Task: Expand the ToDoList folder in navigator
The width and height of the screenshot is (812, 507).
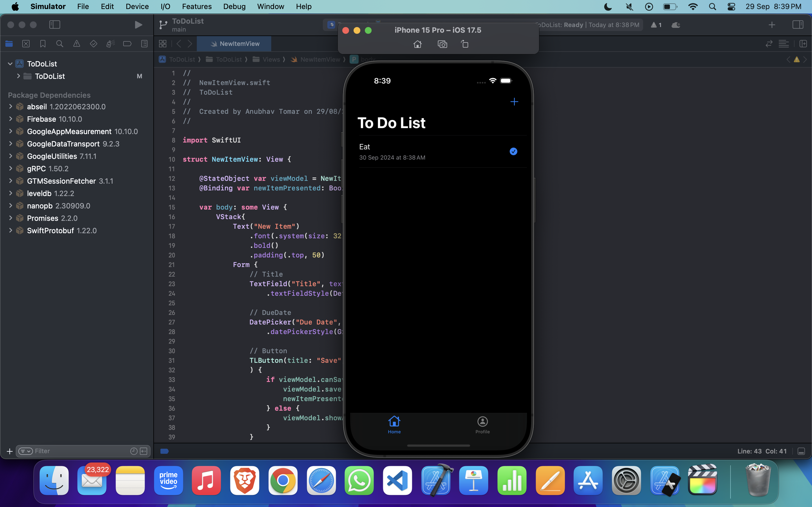Action: pyautogui.click(x=18, y=76)
